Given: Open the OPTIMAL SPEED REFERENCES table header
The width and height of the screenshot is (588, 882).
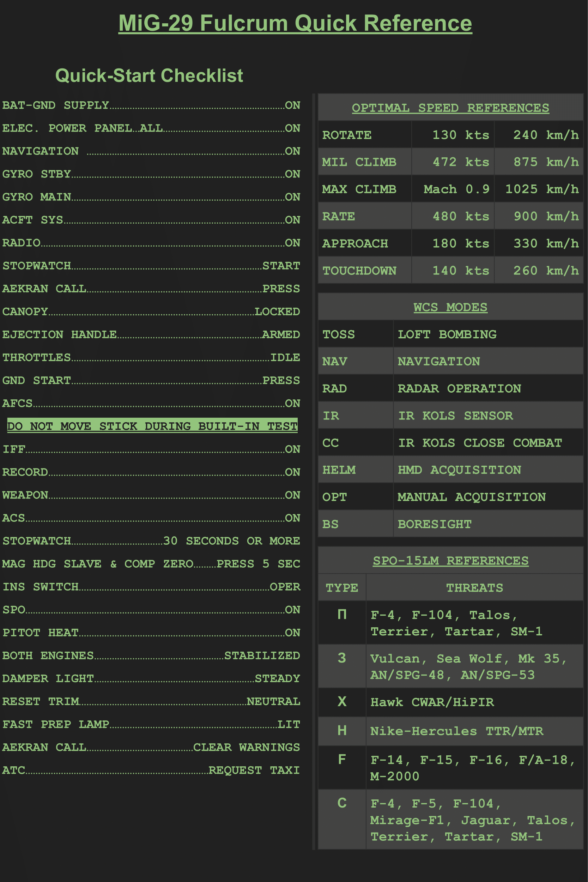Looking at the screenshot, I should click(450, 108).
